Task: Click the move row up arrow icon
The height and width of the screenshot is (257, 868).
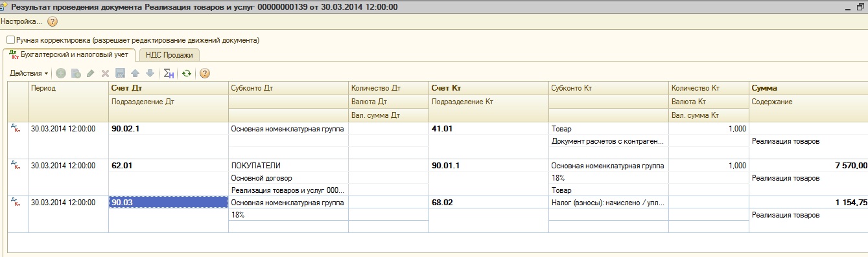Action: pos(135,73)
